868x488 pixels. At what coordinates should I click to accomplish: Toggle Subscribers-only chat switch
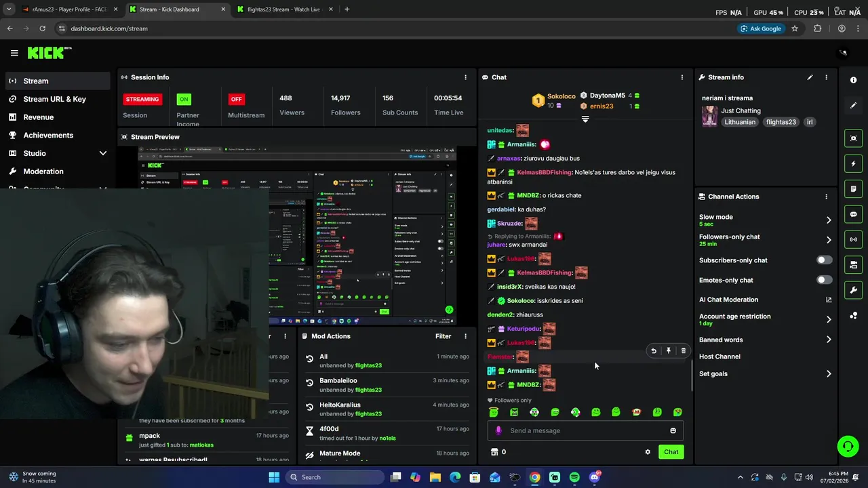(x=825, y=260)
